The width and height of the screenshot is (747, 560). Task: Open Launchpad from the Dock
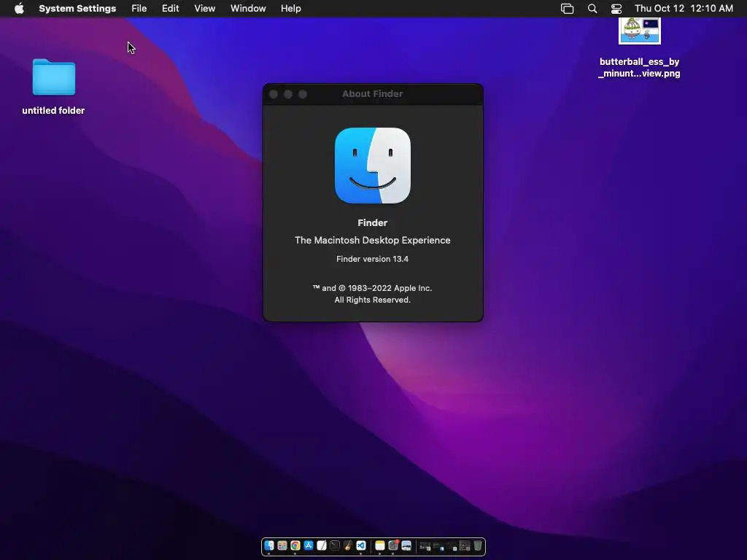tap(282, 545)
